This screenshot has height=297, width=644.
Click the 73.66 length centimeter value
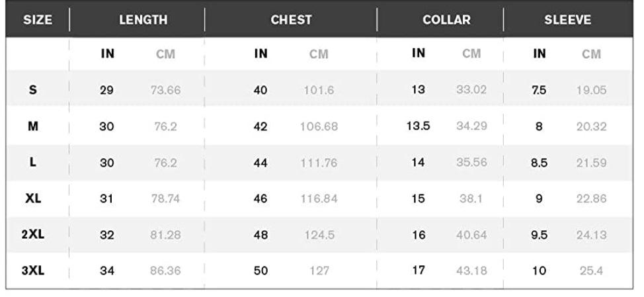[x=165, y=91]
